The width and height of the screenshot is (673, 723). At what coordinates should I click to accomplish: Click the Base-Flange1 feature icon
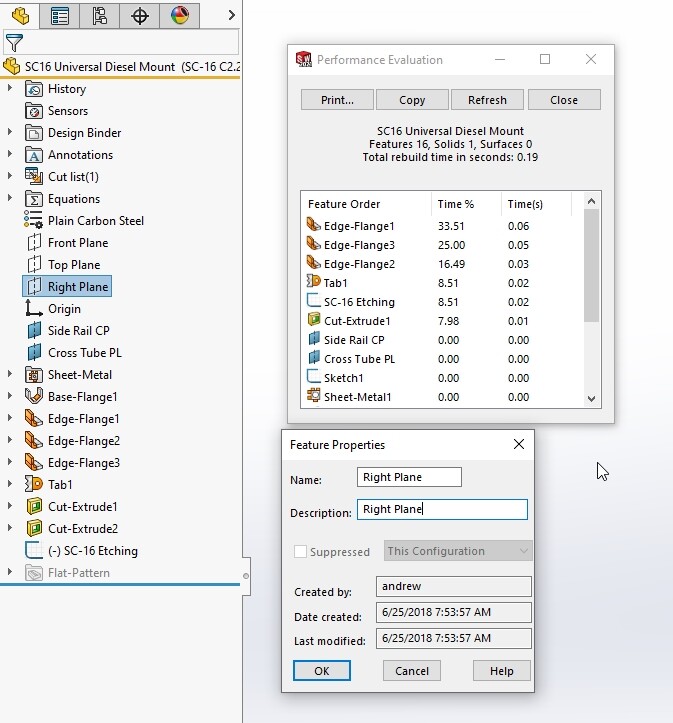34,397
